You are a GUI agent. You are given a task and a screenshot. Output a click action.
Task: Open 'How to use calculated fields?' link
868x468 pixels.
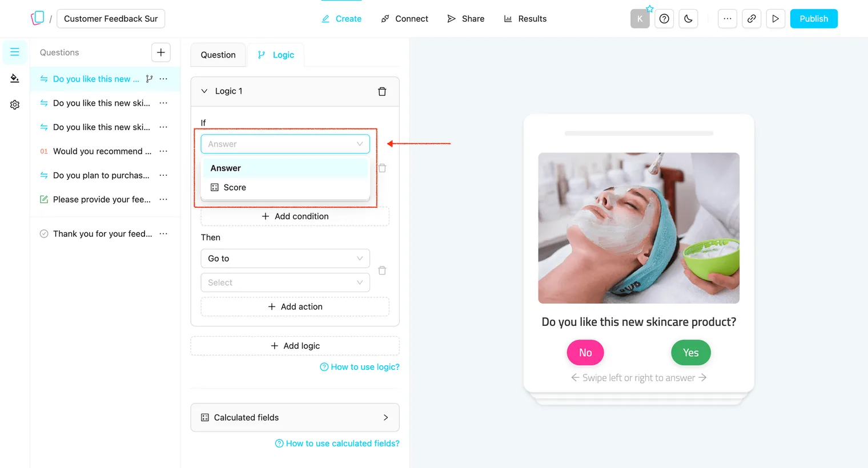(x=337, y=443)
